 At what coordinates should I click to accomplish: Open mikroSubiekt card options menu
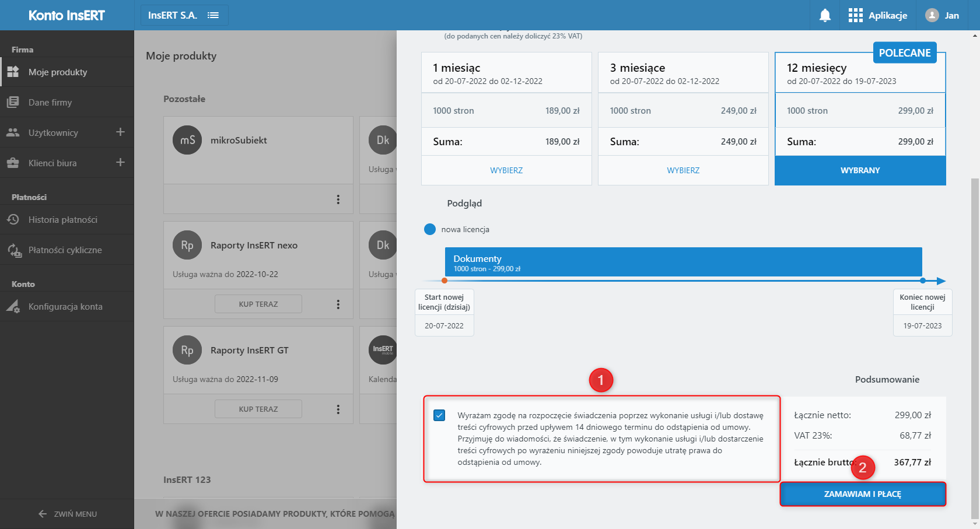point(338,199)
